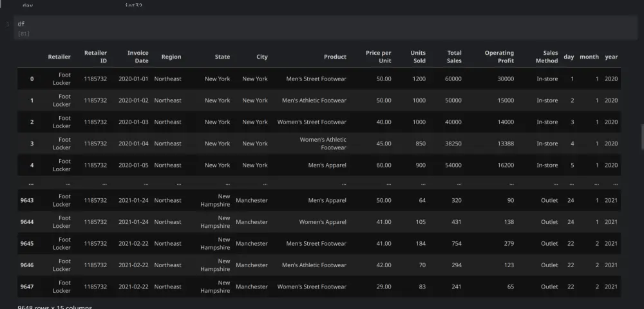Click the year column header
The height and width of the screenshot is (309, 644).
611,57
